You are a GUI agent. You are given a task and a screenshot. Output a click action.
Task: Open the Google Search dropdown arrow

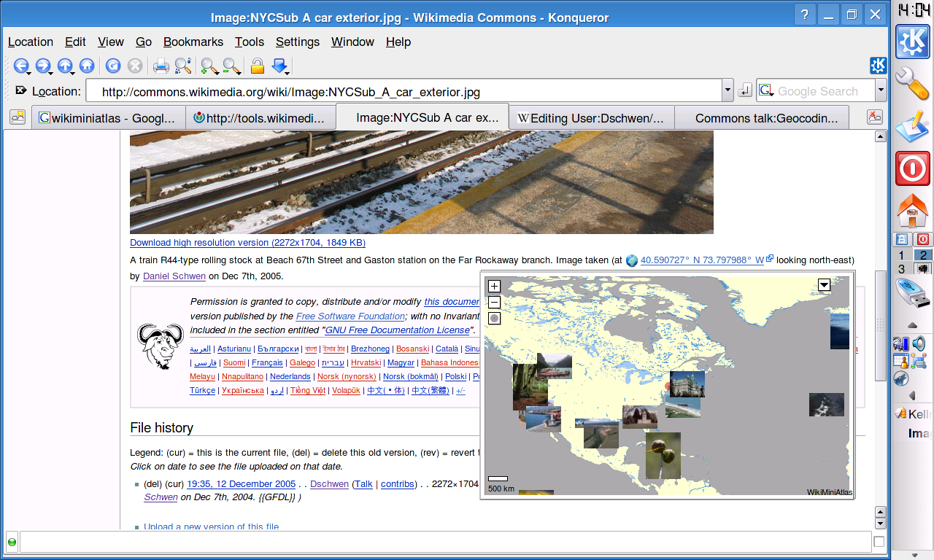[881, 91]
